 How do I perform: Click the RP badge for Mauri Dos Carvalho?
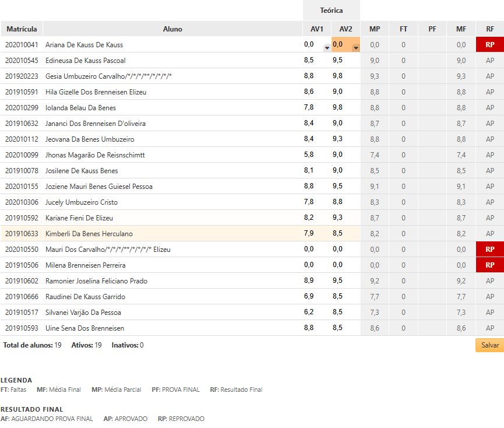coord(489,249)
